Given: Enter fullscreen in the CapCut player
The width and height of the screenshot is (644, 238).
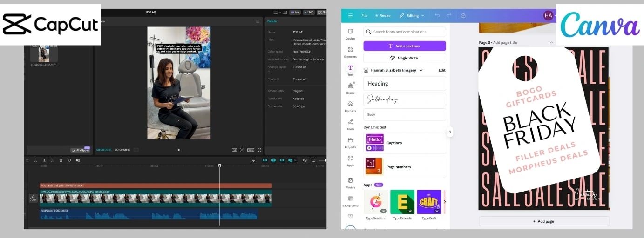Looking at the screenshot, I should [259, 150].
